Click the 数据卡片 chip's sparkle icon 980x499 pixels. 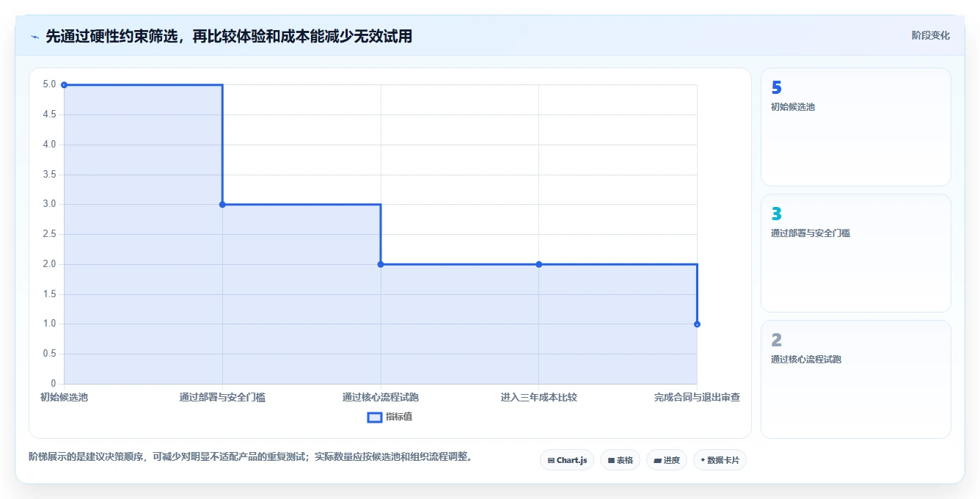703,460
